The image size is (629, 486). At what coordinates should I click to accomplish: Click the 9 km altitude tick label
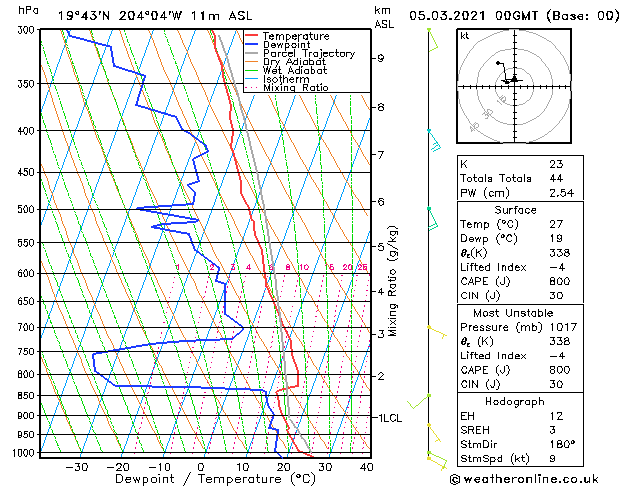[380, 58]
